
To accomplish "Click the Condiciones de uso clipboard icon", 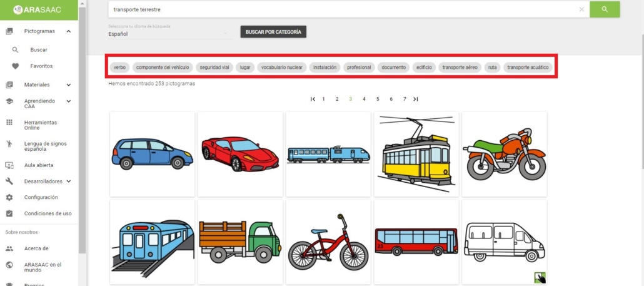I will pyautogui.click(x=9, y=213).
